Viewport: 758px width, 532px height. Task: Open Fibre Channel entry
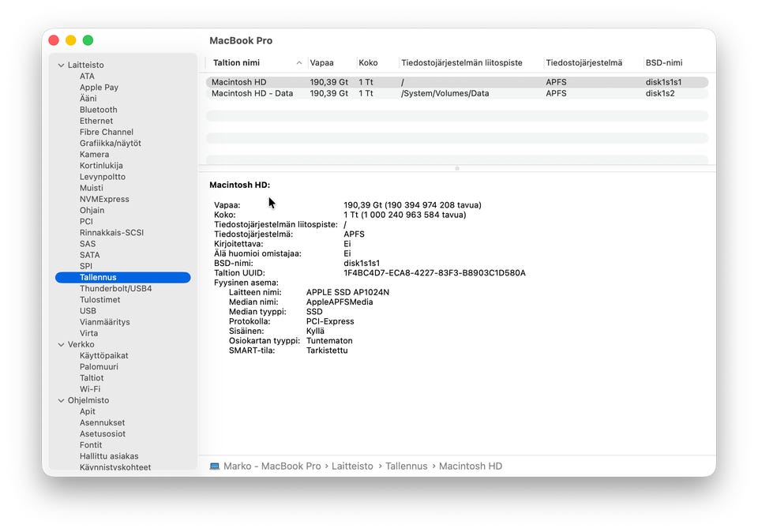(107, 132)
